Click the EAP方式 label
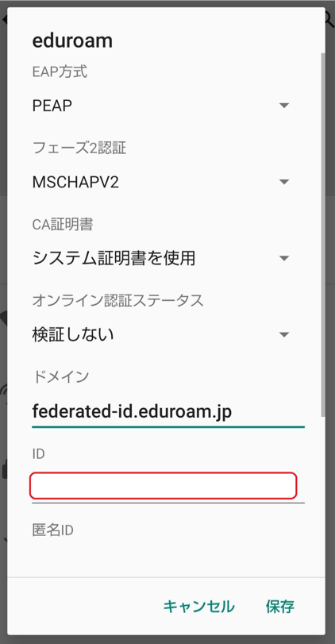This screenshot has width=335, height=644. pos(60,72)
